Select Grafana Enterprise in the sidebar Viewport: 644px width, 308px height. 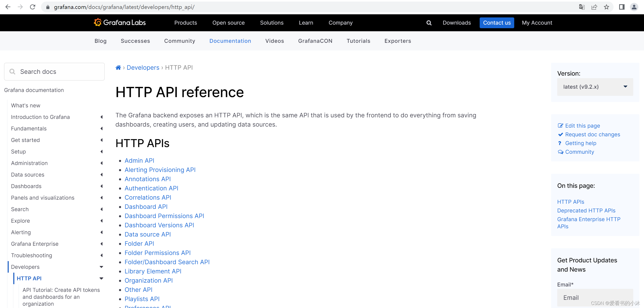(x=35, y=244)
